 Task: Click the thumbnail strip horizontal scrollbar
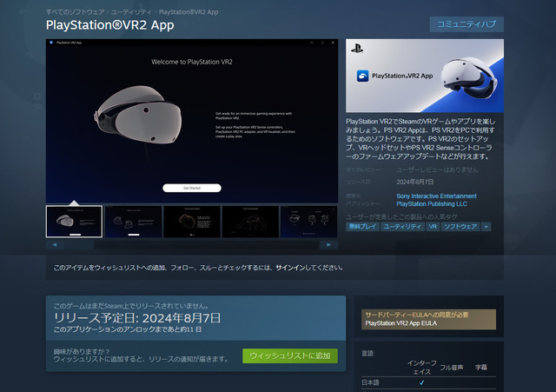coord(192,245)
